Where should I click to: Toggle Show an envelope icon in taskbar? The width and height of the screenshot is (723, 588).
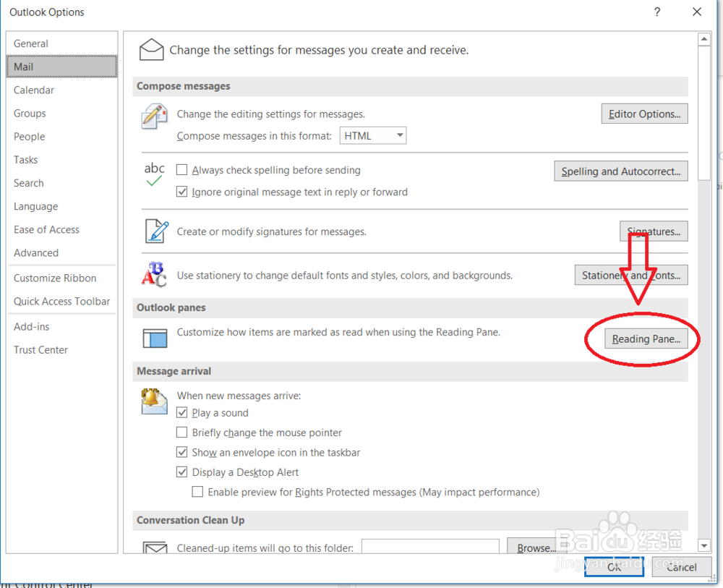coord(182,452)
